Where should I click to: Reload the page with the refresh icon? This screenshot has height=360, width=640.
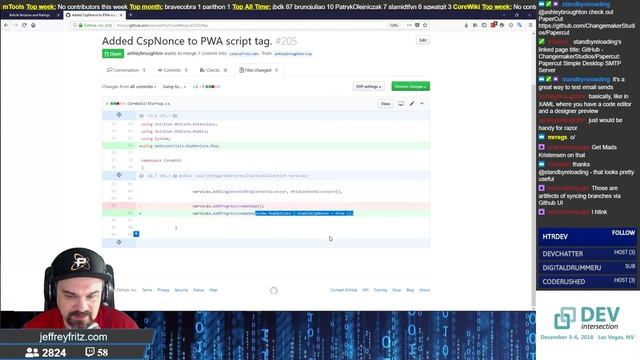(24, 25)
